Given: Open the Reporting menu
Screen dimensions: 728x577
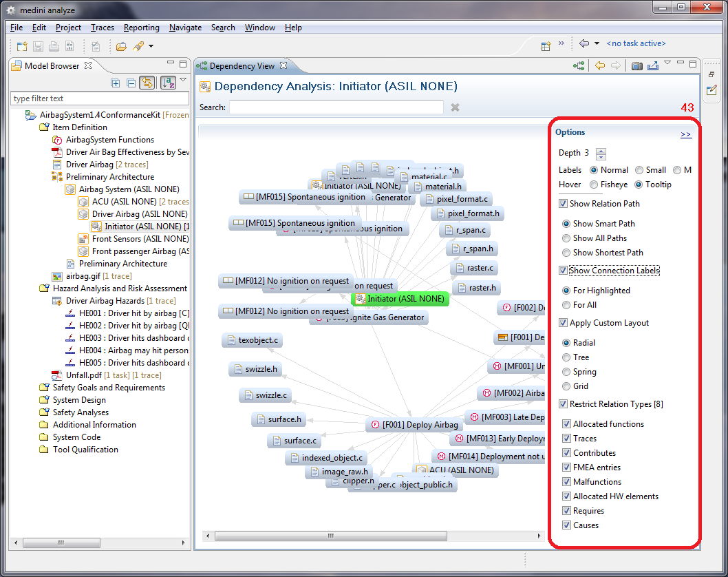Looking at the screenshot, I should pos(141,28).
